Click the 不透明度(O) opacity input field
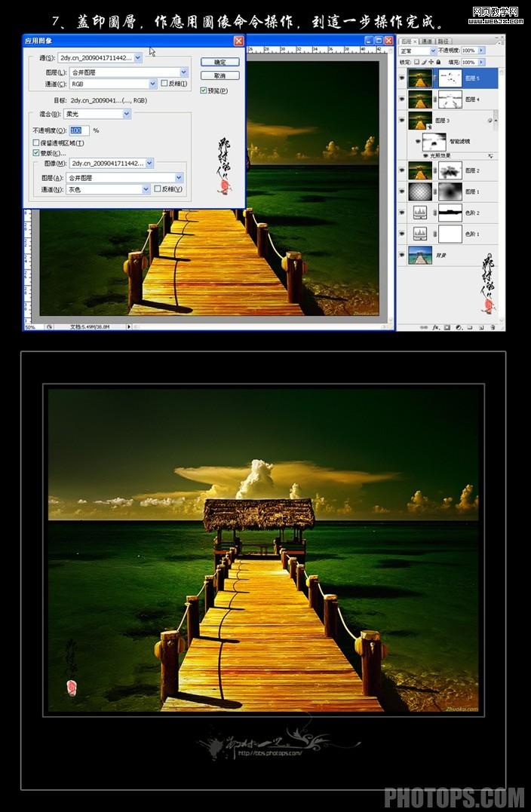This screenshot has height=812, width=531. point(79,130)
